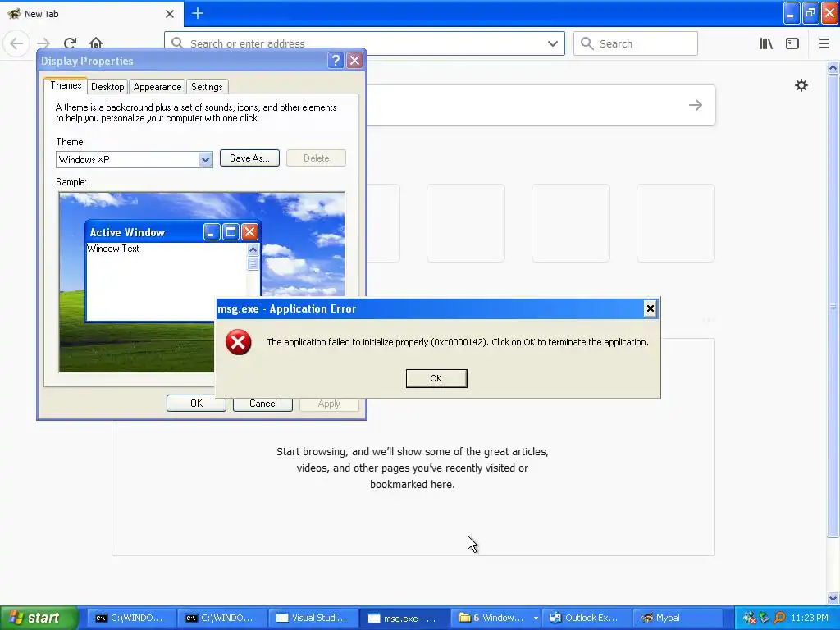Focus the browser toolbar Search box

[x=636, y=43]
